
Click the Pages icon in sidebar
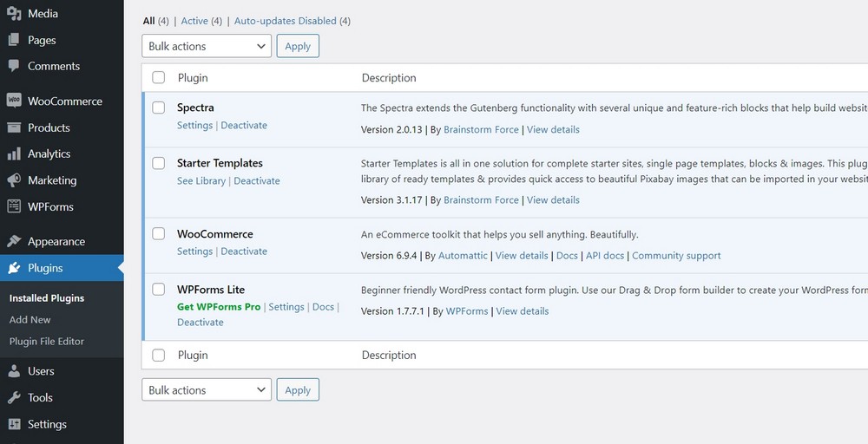coord(14,40)
